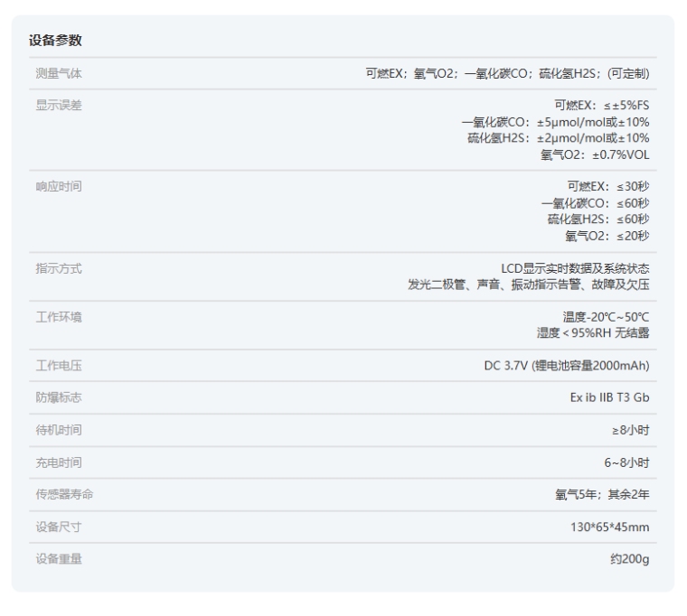Click the measured gases value listing 可燃EX
The height and width of the screenshot is (616, 687).
pyautogui.click(x=507, y=73)
